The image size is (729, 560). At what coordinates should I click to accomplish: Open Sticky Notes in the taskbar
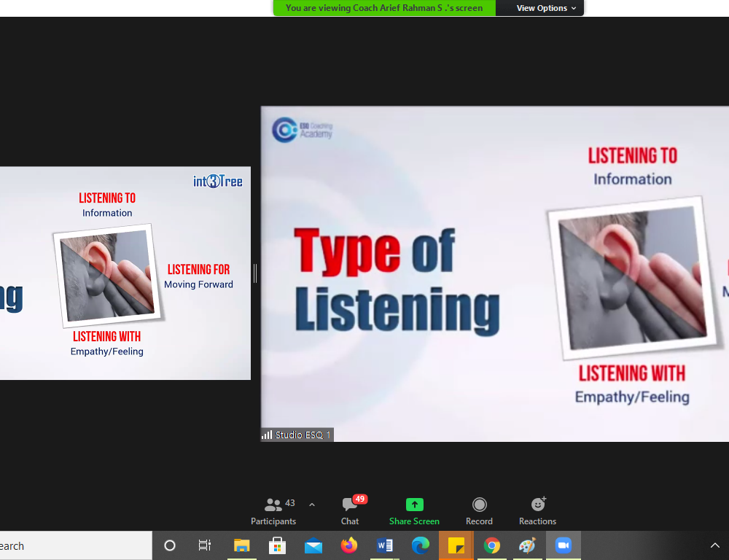coord(456,545)
